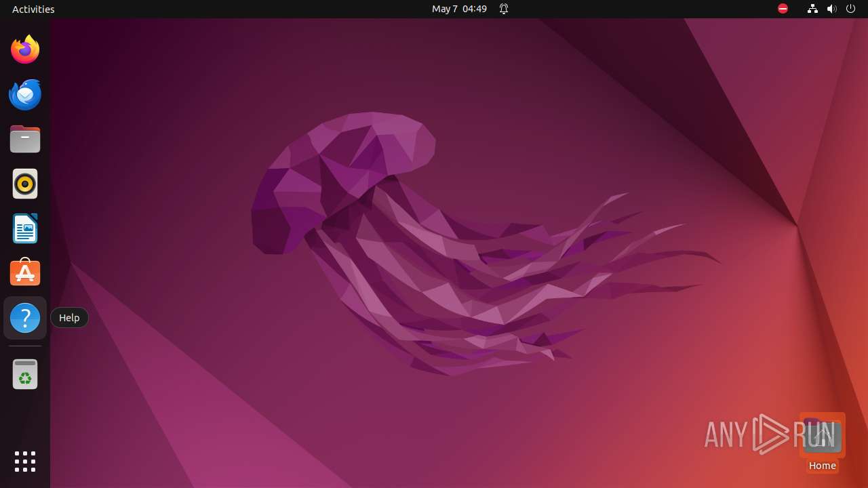Show Applications grid button

pyautogui.click(x=25, y=462)
